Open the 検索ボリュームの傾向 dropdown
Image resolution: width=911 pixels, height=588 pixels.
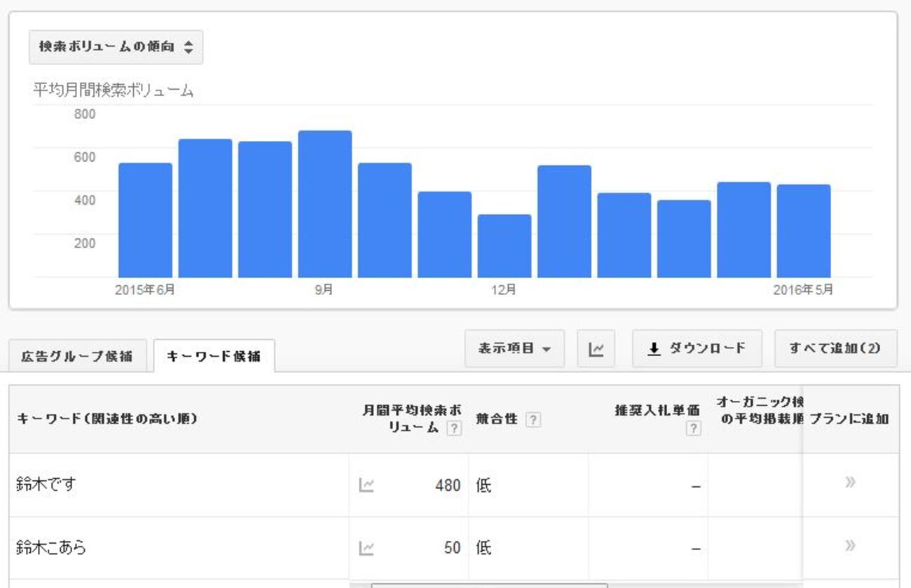[x=116, y=47]
